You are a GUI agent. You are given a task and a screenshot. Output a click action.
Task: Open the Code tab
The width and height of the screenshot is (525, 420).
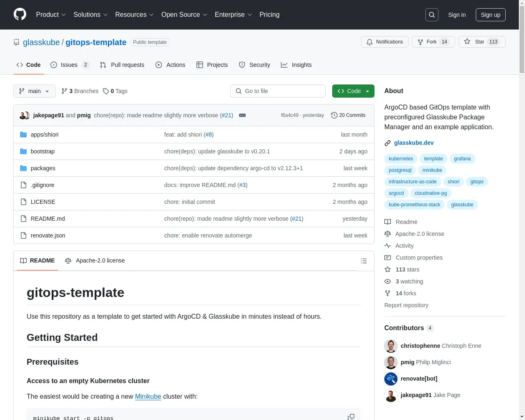coord(29,65)
